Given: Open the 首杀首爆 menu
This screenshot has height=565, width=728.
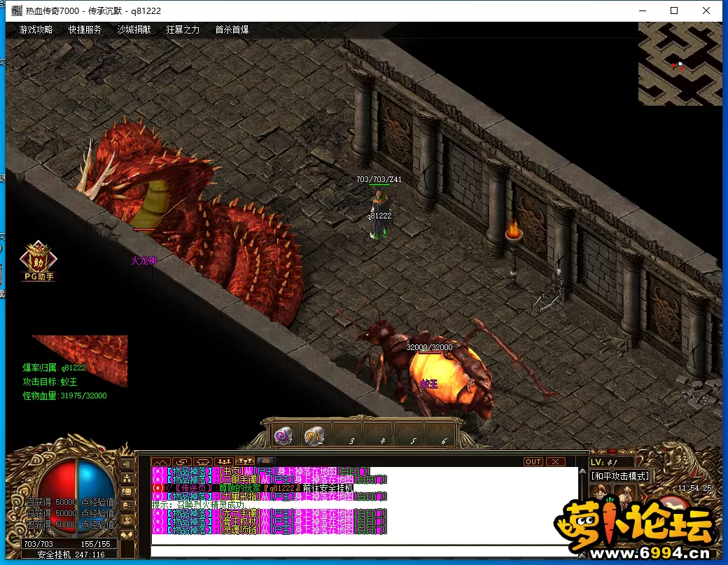Looking at the screenshot, I should pos(232,29).
